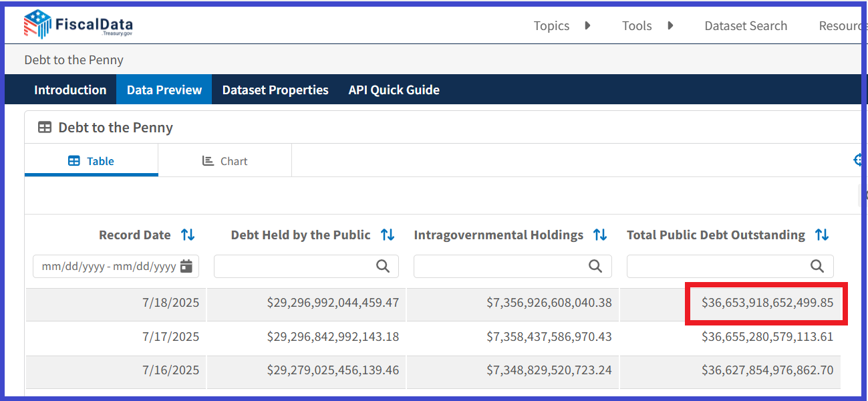Click the Record Date range input field

click(x=107, y=266)
